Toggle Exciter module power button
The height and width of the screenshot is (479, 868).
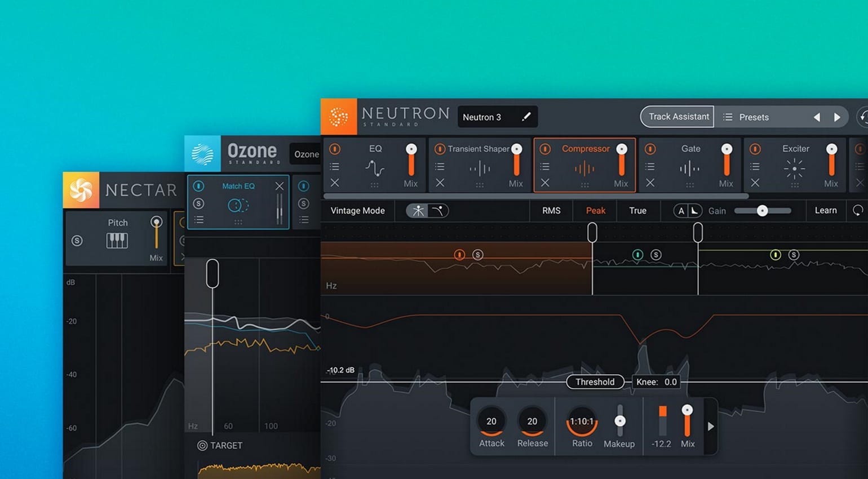(x=755, y=149)
